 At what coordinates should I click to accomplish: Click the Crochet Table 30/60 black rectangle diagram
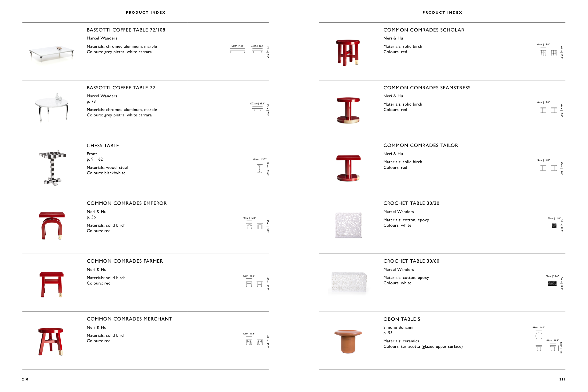tap(552, 284)
